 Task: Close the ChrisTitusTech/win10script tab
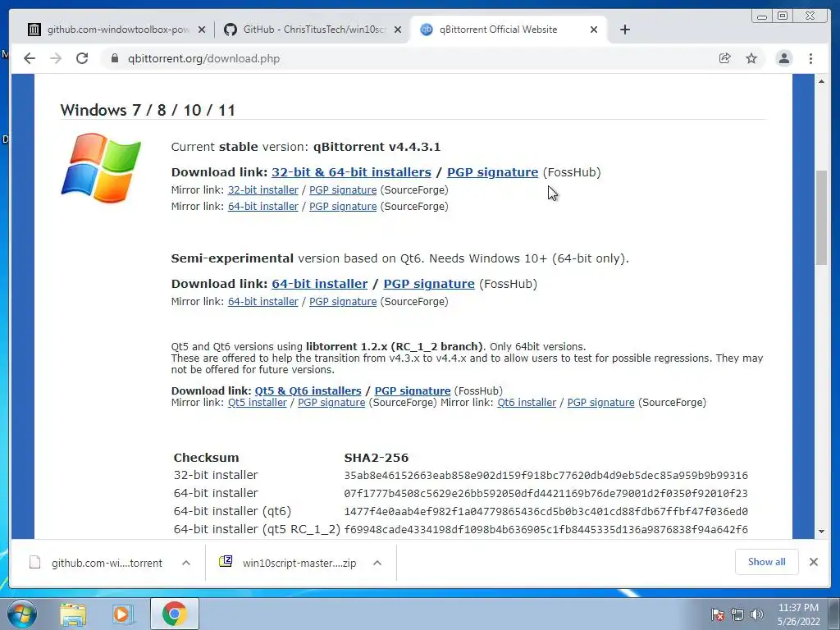(398, 30)
